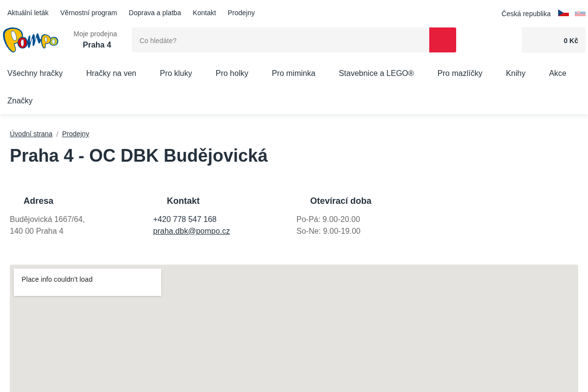Go to Akce category
588x392 pixels.
[558, 73]
